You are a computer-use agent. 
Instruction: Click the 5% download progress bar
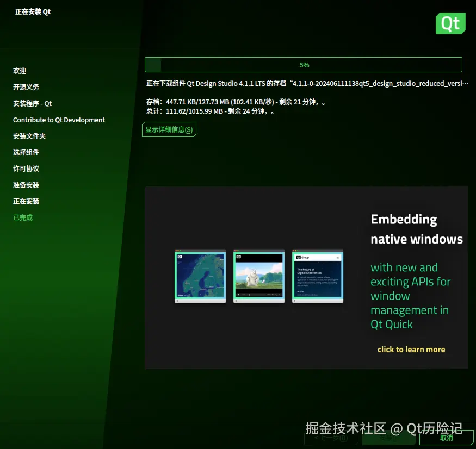click(304, 65)
